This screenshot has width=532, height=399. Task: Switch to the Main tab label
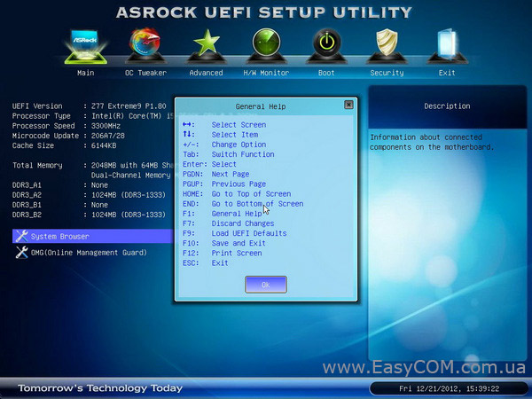pos(85,73)
